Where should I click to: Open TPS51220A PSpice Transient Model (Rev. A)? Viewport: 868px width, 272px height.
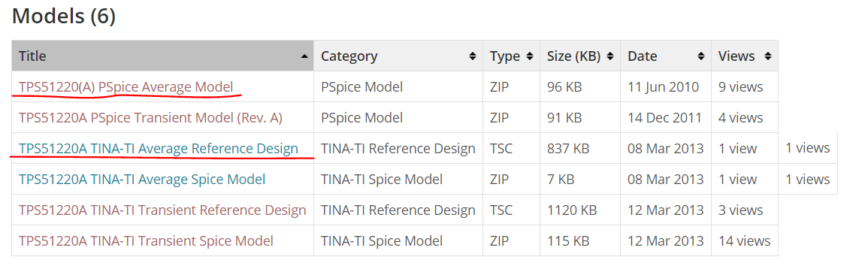[151, 118]
